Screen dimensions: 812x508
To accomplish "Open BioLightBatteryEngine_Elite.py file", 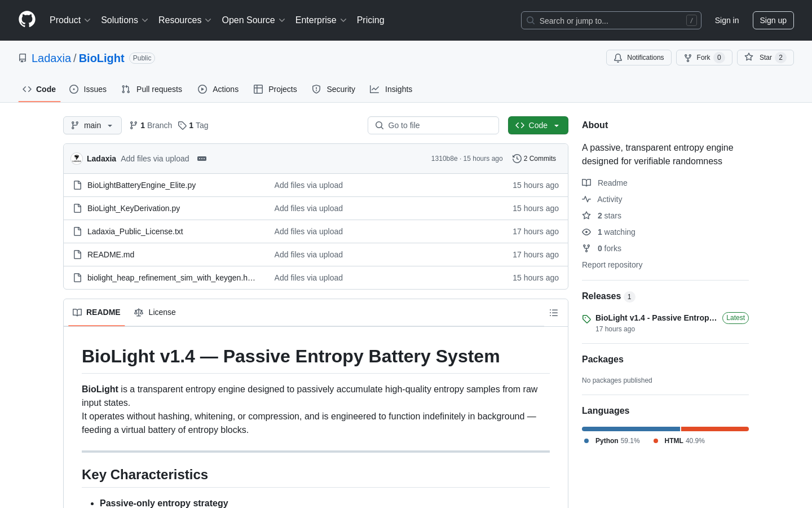I will click(x=142, y=185).
